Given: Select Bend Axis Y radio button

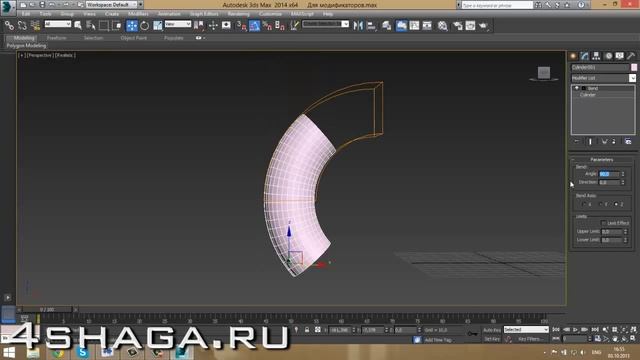Looking at the screenshot, I should 600,204.
